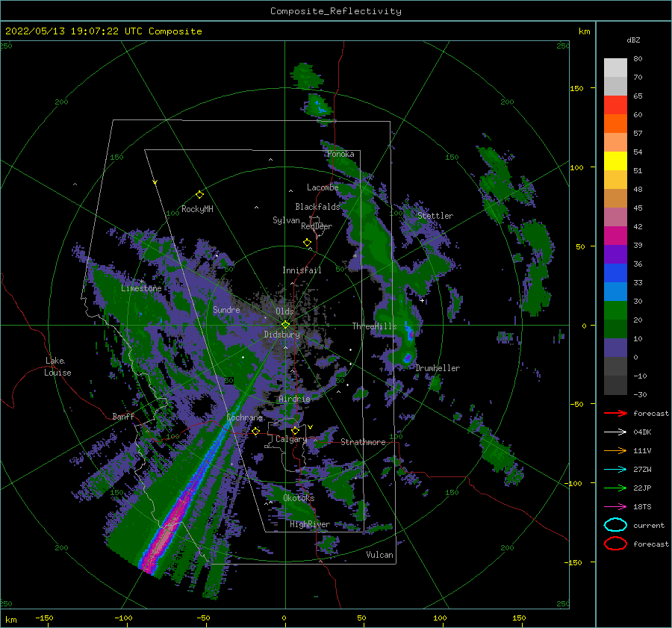Choose the magenta 39–42 dBZ swatch
This screenshot has height=628, width=672.
[615, 236]
